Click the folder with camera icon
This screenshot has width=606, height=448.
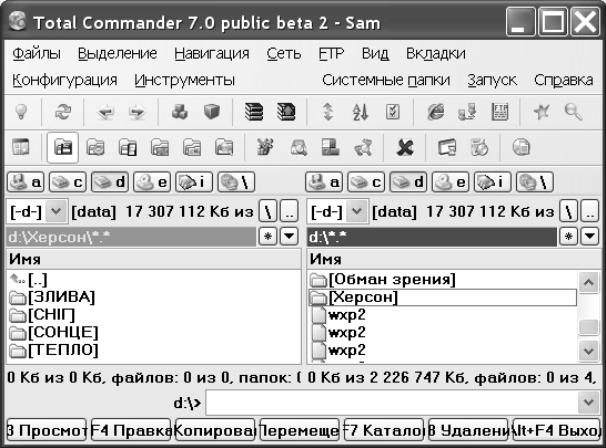95,147
